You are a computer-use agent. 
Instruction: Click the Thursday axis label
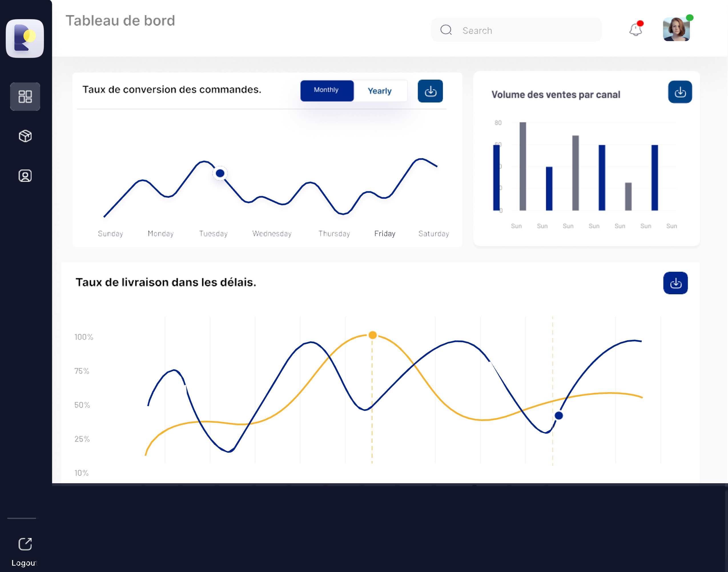point(334,233)
